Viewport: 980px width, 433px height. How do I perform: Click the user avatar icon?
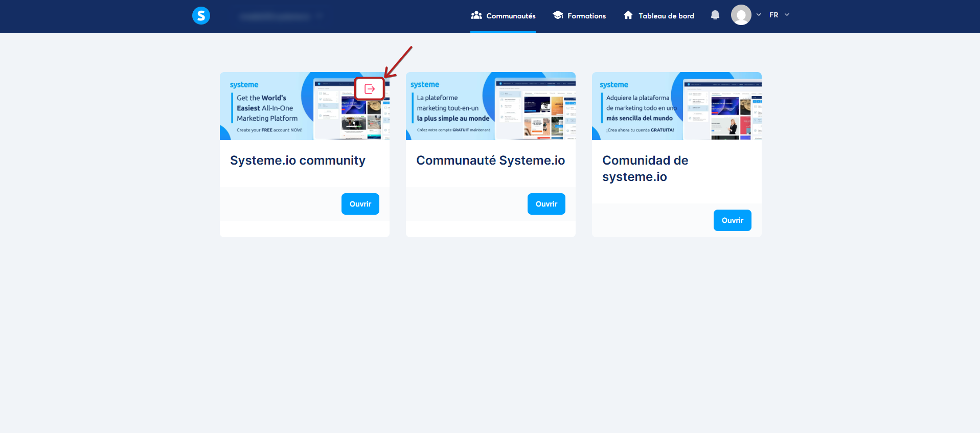[741, 15]
